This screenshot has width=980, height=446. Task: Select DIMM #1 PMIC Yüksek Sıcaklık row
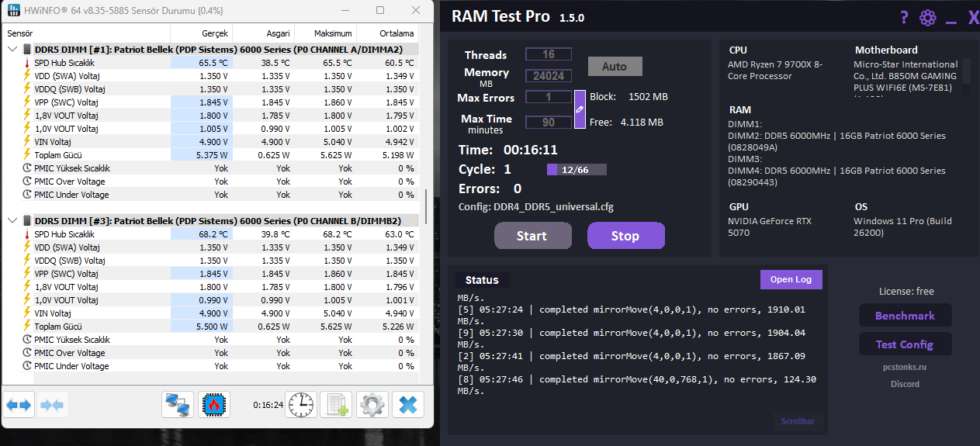point(210,168)
